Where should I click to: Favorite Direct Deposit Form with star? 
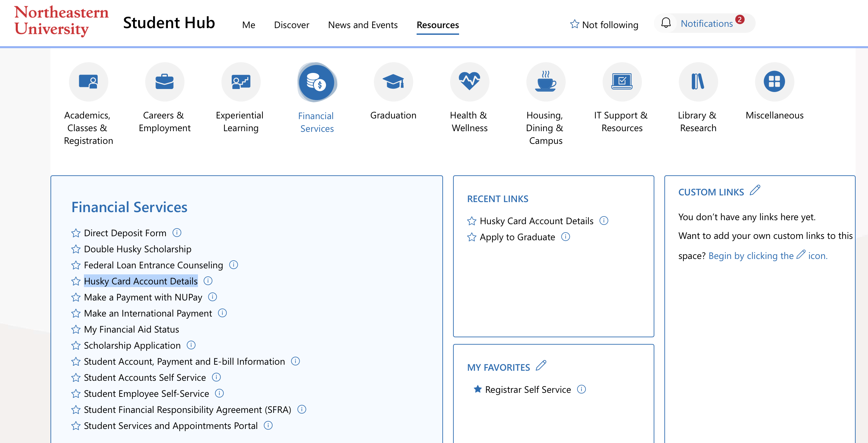pos(76,233)
